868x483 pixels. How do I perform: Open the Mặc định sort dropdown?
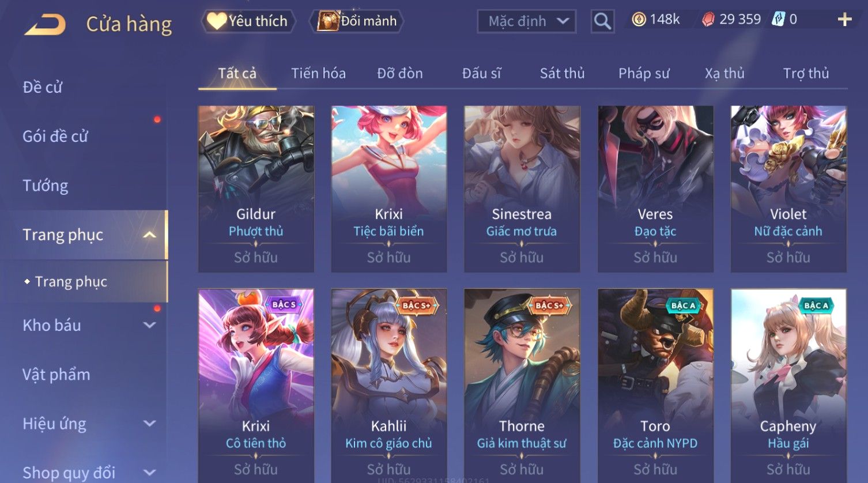tap(527, 21)
